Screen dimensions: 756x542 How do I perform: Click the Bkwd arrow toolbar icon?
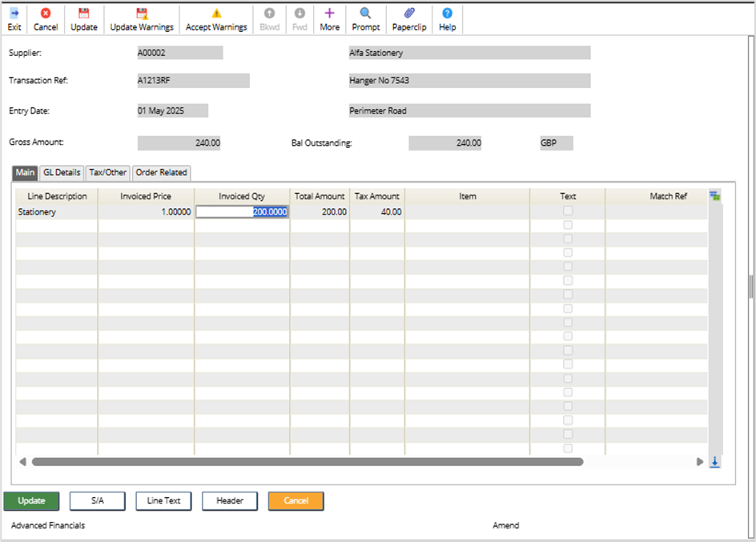click(x=270, y=14)
